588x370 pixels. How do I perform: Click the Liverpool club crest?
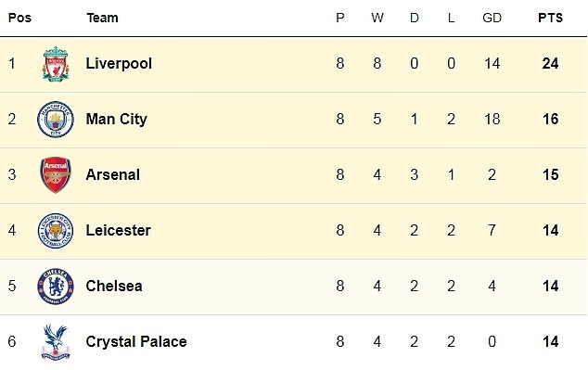pyautogui.click(x=56, y=64)
